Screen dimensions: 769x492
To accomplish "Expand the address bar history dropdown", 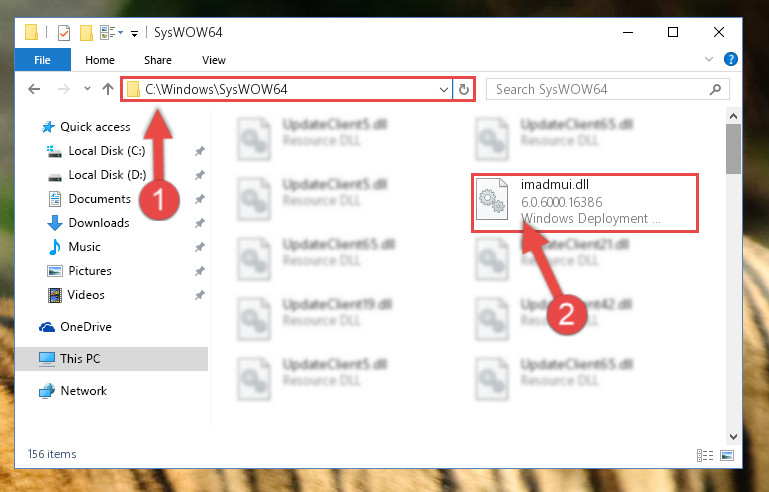I will click(443, 90).
